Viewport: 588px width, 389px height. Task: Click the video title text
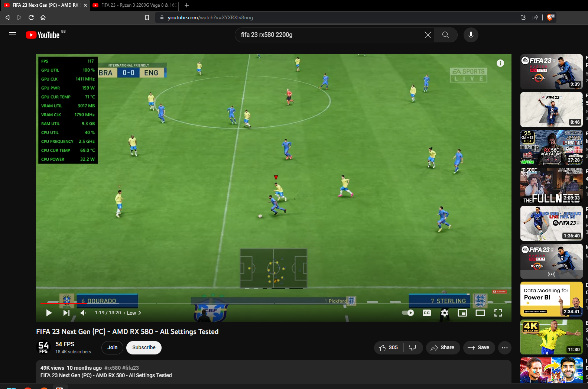pyautogui.click(x=127, y=331)
